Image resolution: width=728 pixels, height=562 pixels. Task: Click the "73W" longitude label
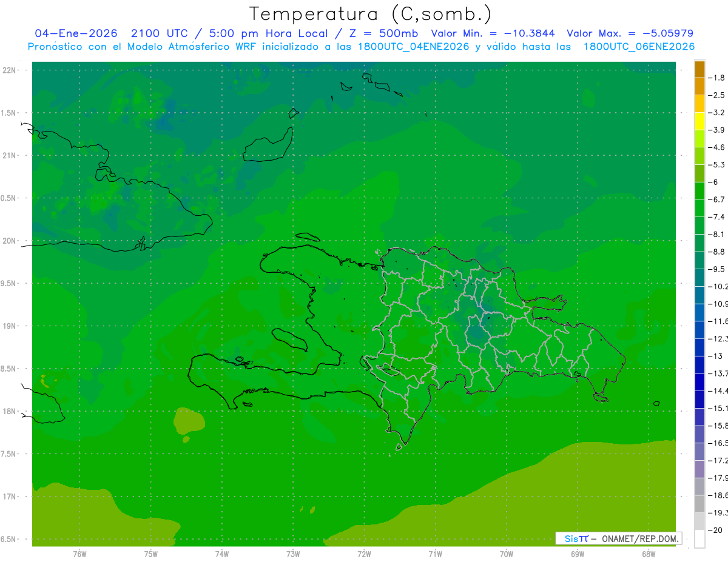point(293,554)
